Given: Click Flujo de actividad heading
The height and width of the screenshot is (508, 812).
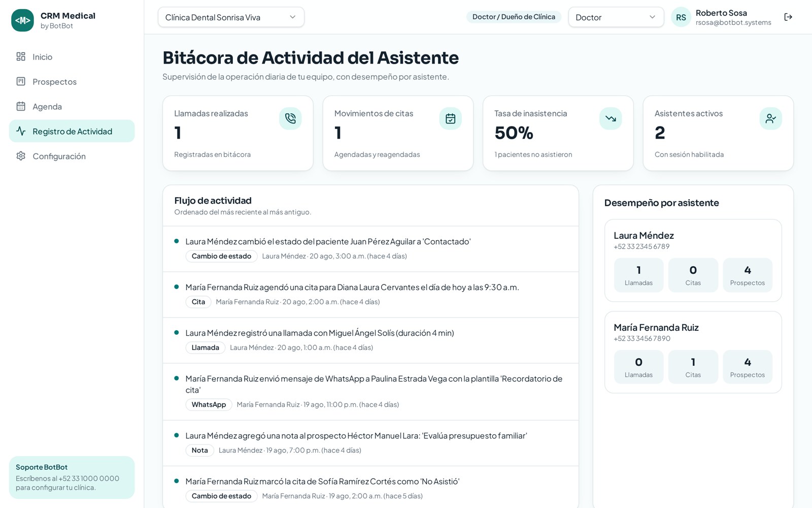Looking at the screenshot, I should tap(213, 201).
